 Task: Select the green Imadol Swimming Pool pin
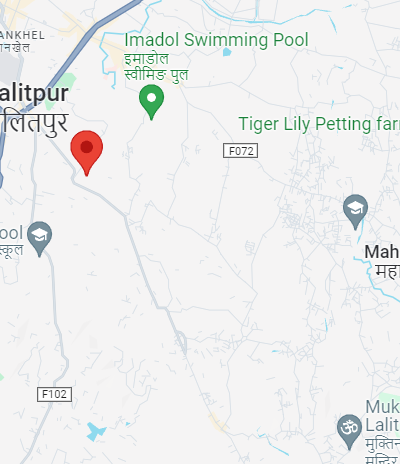(151, 102)
